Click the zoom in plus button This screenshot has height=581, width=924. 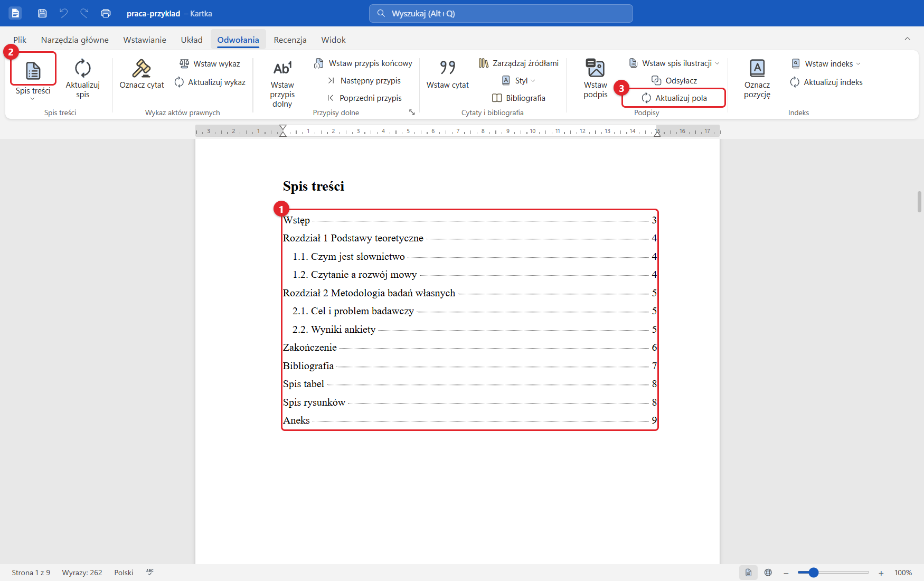pyautogui.click(x=881, y=573)
